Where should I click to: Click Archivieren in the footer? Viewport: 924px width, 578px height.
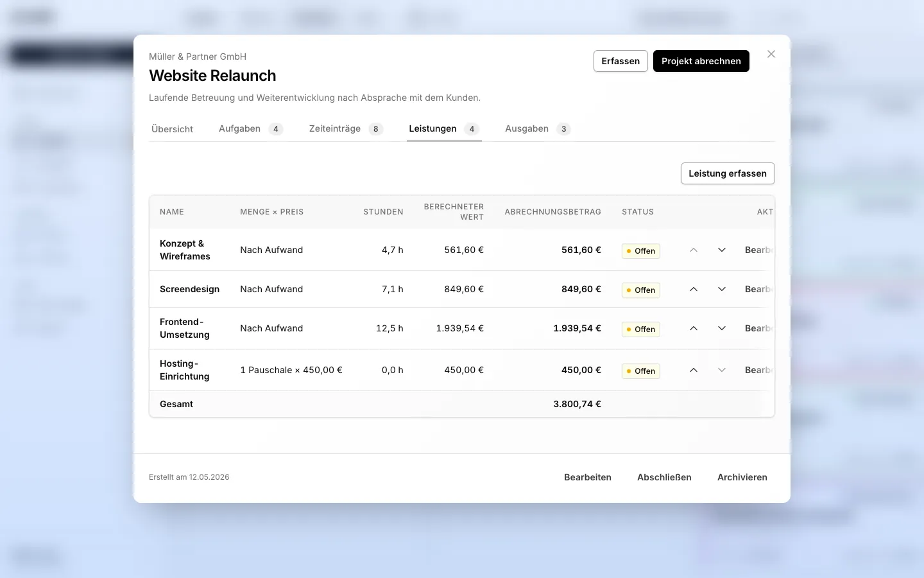click(742, 477)
